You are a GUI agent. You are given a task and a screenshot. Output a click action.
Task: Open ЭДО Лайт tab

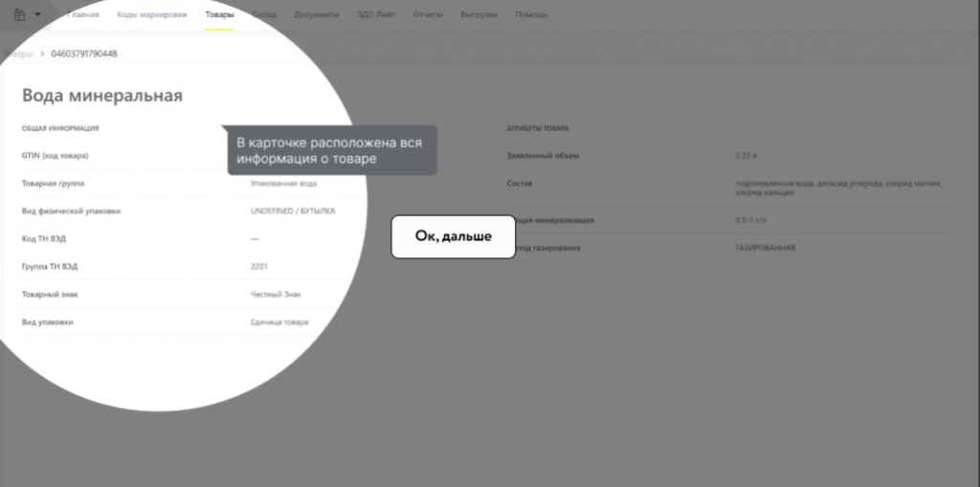tap(375, 14)
